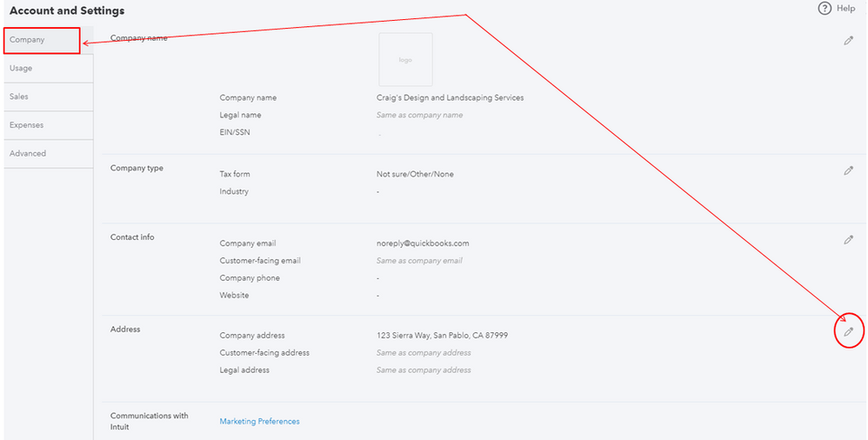The width and height of the screenshot is (868, 440).
Task: Click the Not sure/Other/None tax form value
Action: click(x=415, y=174)
